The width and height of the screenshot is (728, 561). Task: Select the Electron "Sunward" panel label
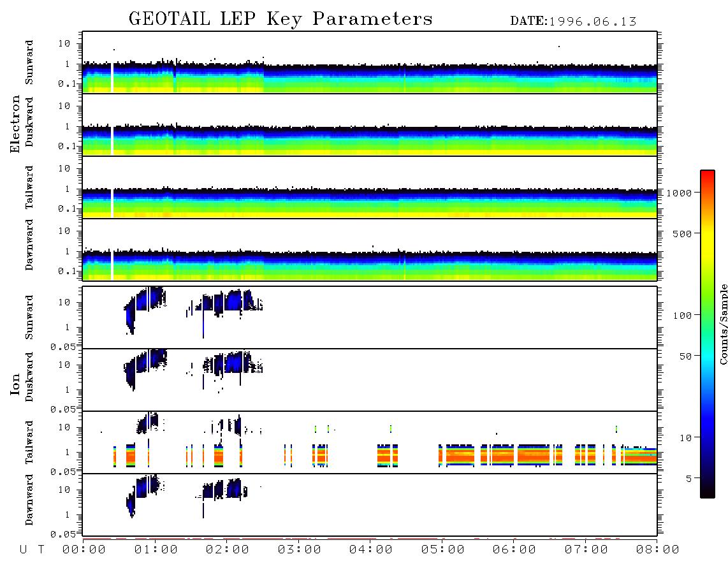29,62
